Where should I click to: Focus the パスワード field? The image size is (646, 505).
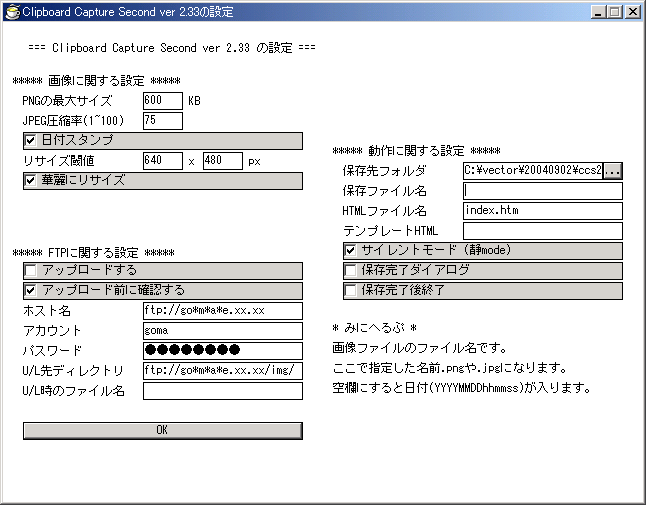(x=223, y=351)
